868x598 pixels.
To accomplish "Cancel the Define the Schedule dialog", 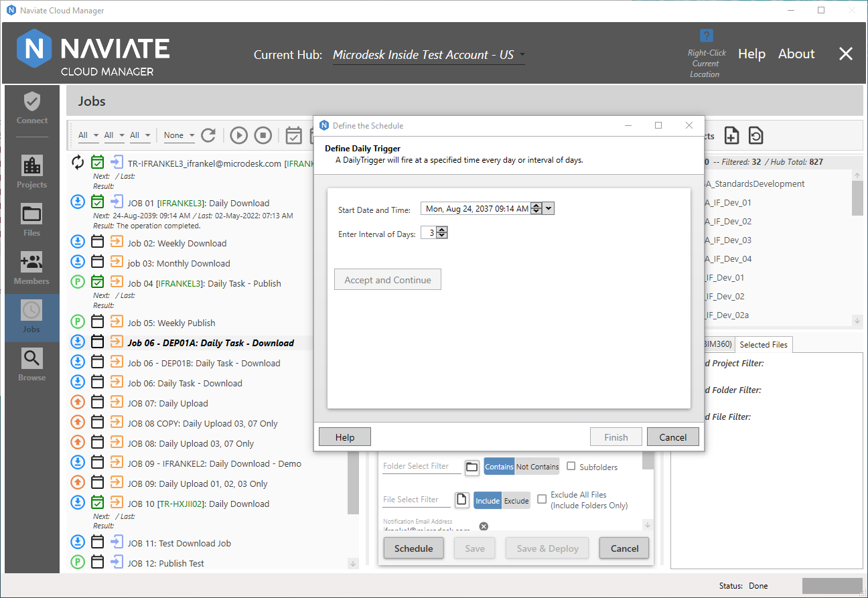I will 673,437.
